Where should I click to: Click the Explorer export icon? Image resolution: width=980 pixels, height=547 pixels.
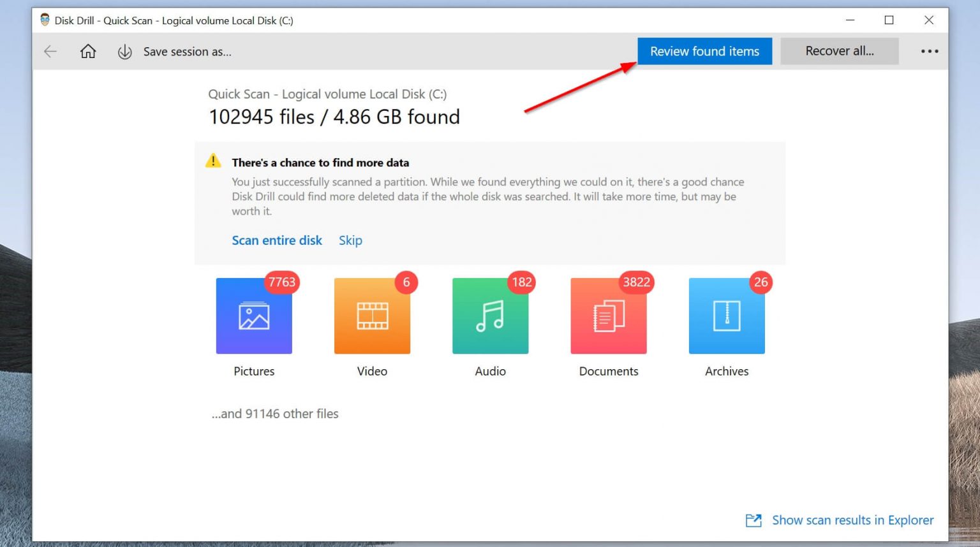[754, 520]
